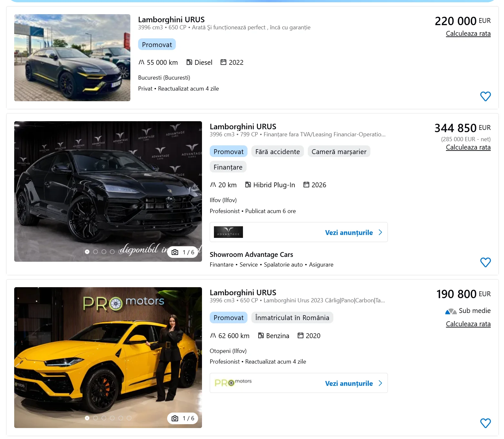Click the PRO motors dealer logo
The height and width of the screenshot is (439, 504).
click(233, 383)
